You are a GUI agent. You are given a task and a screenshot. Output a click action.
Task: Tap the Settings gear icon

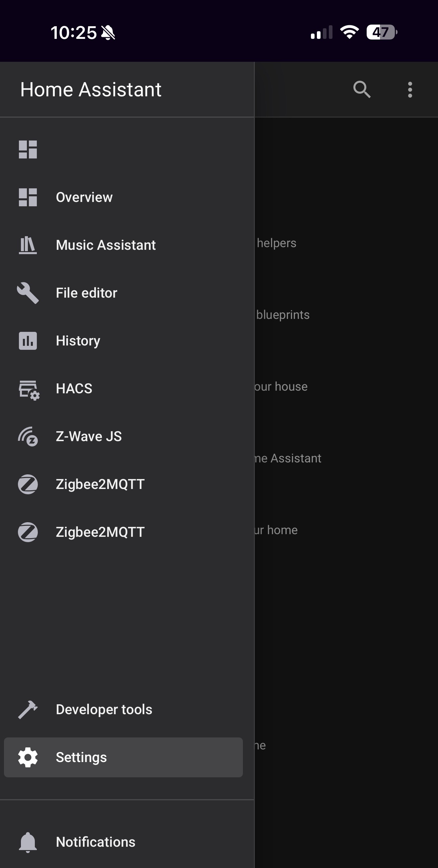pyautogui.click(x=28, y=757)
